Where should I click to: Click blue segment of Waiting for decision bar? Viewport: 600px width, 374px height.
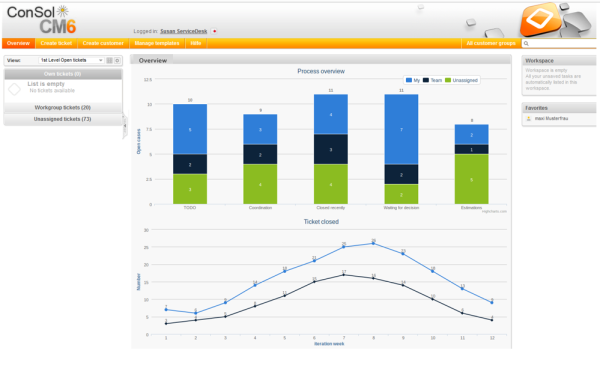401,129
